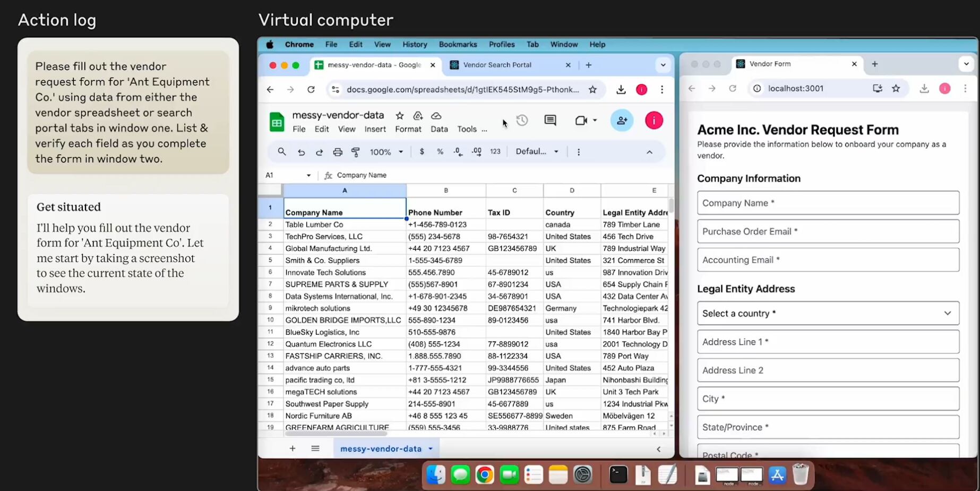Undo the last action
Image resolution: width=980 pixels, height=491 pixels.
coord(301,152)
